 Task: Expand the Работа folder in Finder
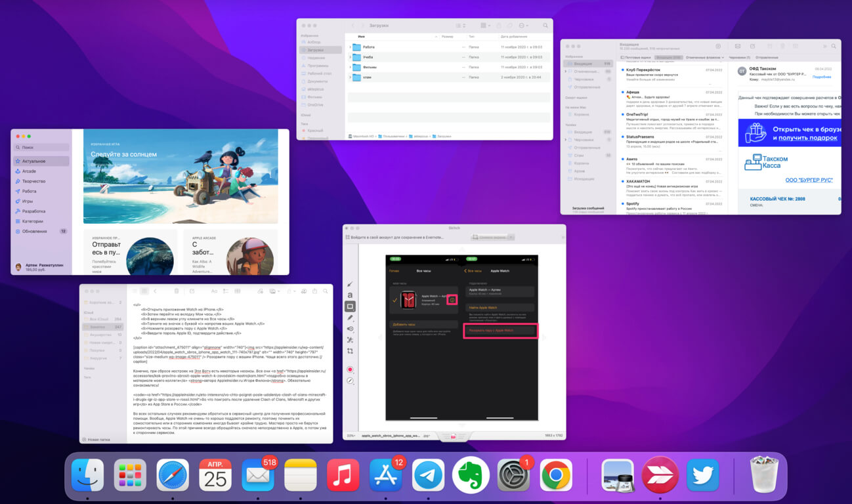coord(350,47)
